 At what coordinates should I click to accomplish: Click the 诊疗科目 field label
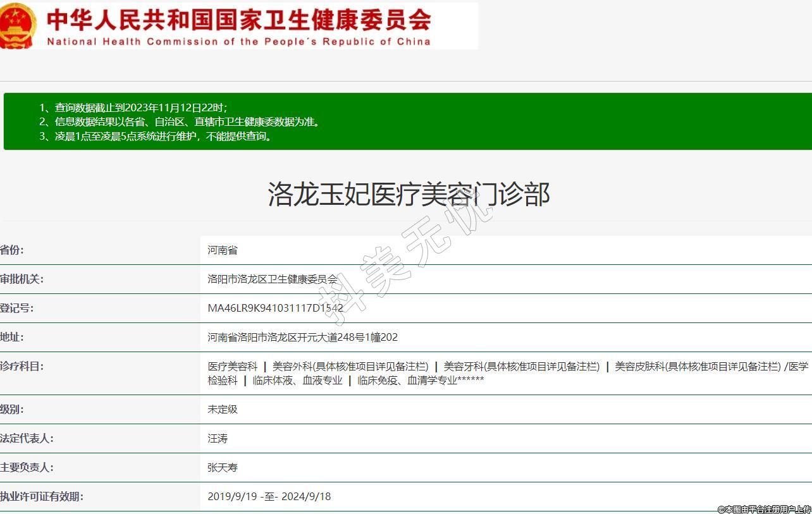pos(22,366)
